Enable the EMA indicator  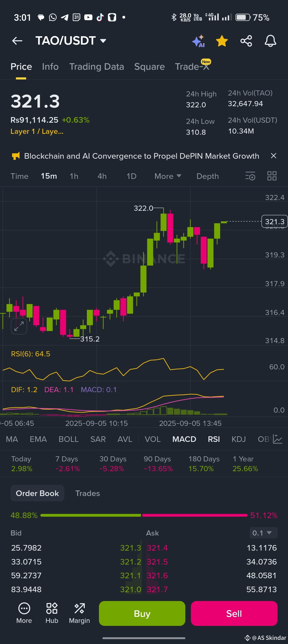coord(38,439)
